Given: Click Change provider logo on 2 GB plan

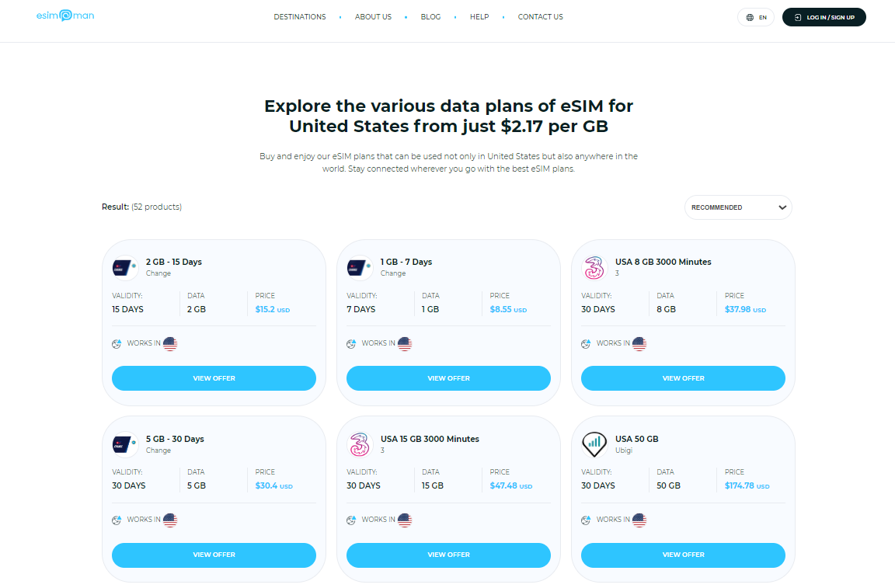Looking at the screenshot, I should tap(125, 267).
